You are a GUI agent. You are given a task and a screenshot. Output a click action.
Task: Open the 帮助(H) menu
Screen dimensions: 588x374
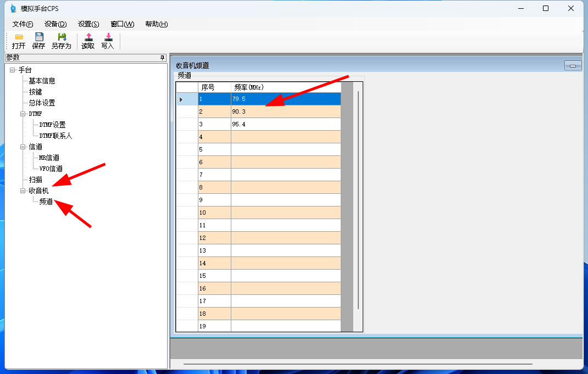[x=156, y=24]
